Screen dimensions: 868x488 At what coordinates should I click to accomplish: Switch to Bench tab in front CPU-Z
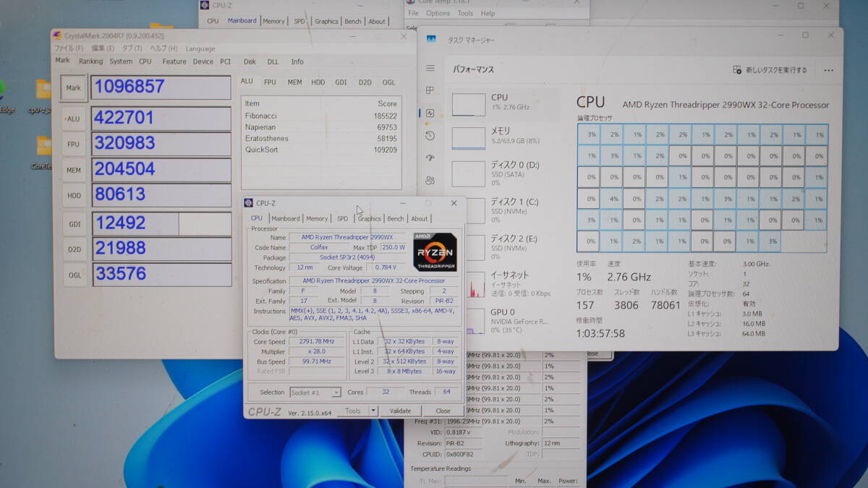click(x=396, y=218)
